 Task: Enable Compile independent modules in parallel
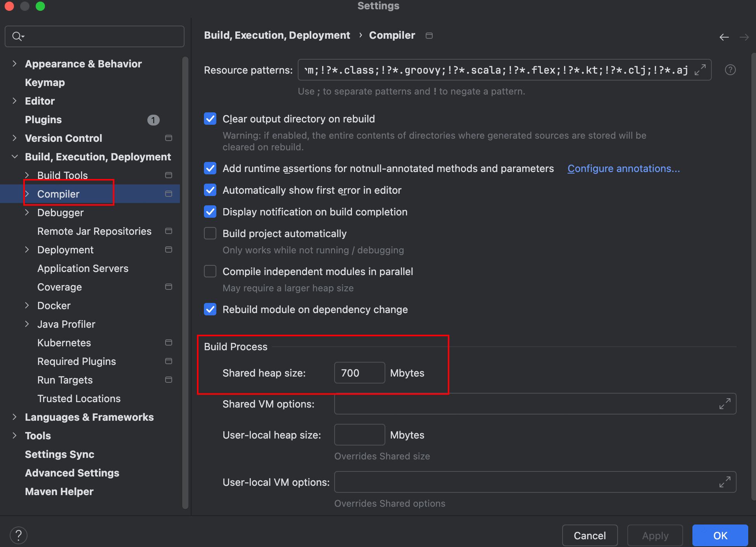tap(210, 271)
